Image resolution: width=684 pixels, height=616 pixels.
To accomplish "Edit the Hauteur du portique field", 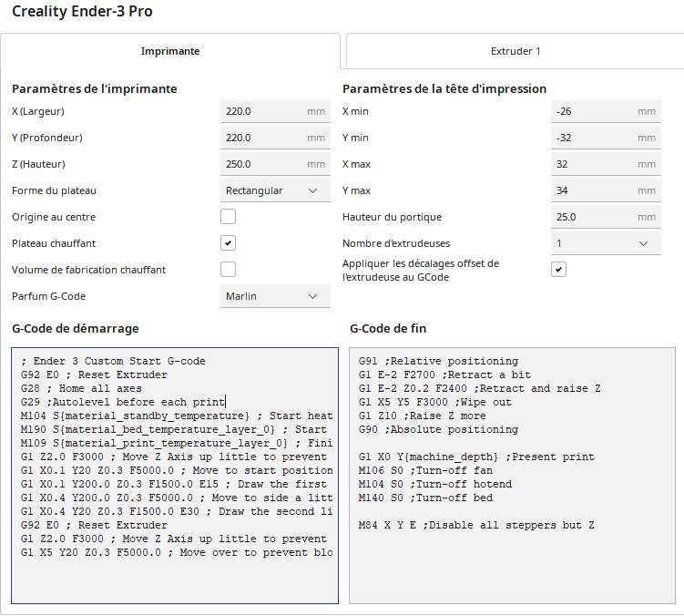I will [x=606, y=217].
